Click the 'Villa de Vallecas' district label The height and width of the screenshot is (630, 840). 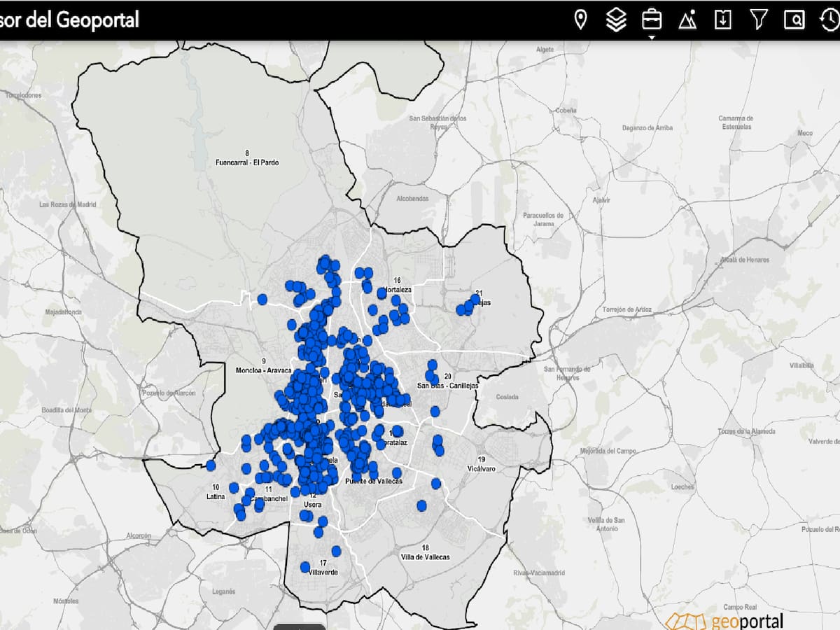click(x=426, y=556)
